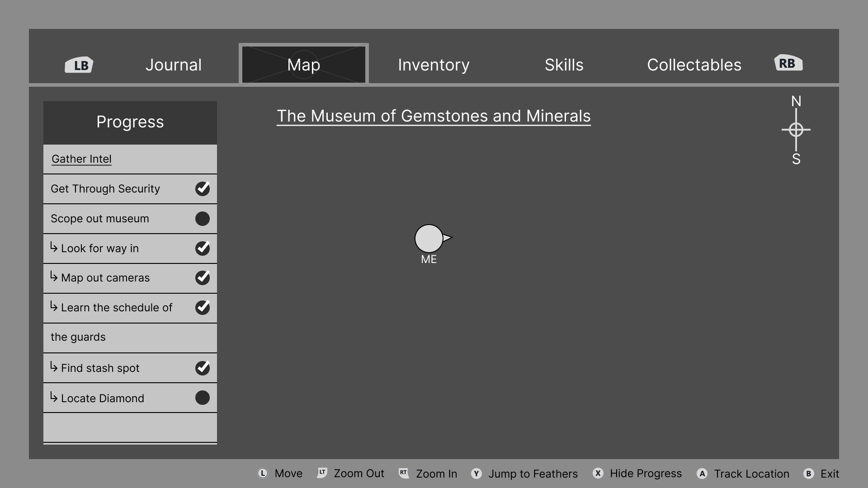Expand the Find stash spot subtask arrow
This screenshot has width=868, height=488.
click(x=54, y=366)
